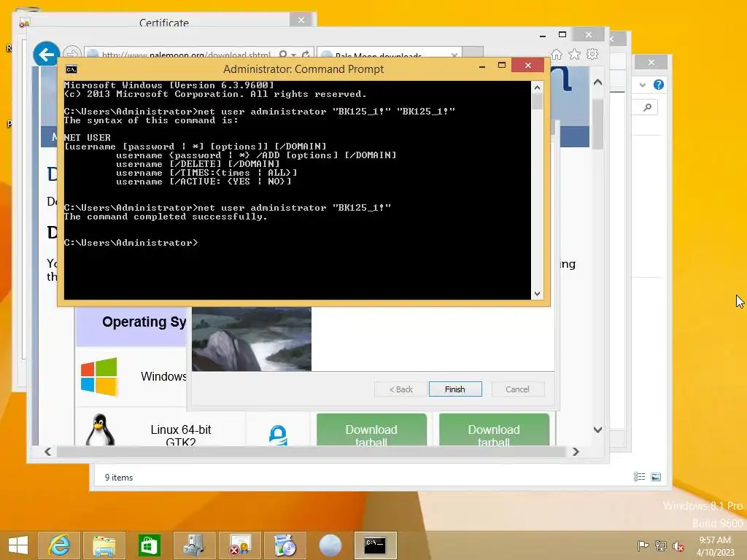This screenshot has width=747, height=560.
Task: Click the Cancel button in the wizard
Action: tap(517, 389)
